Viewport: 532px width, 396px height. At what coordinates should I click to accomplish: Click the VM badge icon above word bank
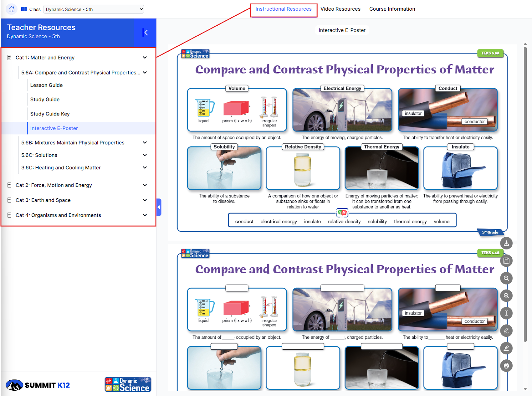(342, 213)
